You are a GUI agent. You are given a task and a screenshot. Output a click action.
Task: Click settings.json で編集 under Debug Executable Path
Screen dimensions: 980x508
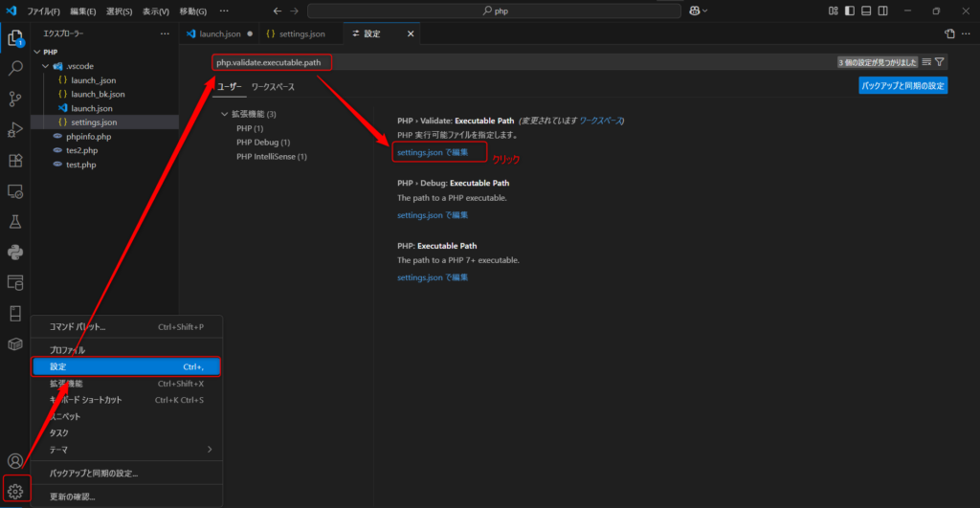[x=433, y=215]
